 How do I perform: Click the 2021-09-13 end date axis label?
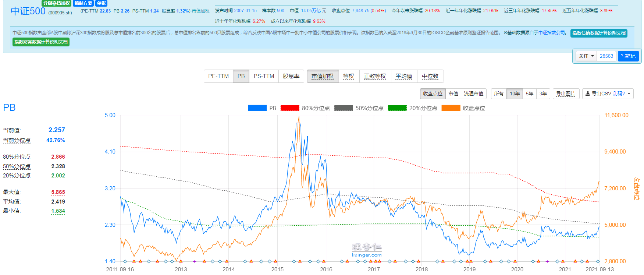[x=599, y=269]
